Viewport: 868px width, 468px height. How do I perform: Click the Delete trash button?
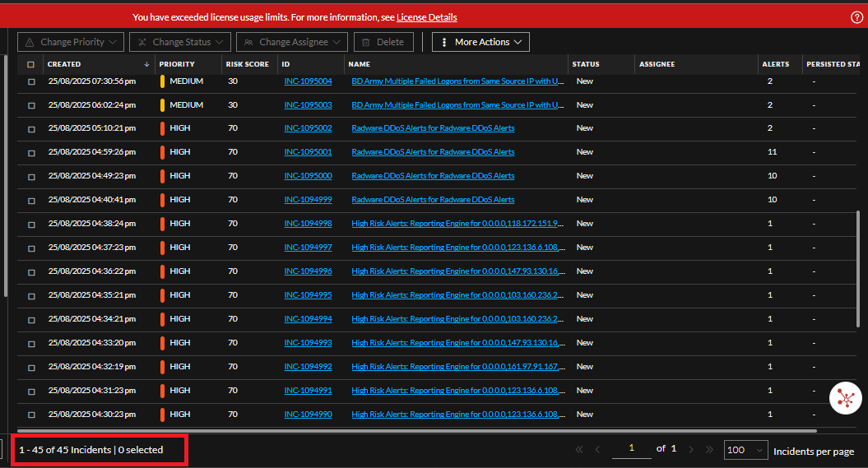[384, 42]
